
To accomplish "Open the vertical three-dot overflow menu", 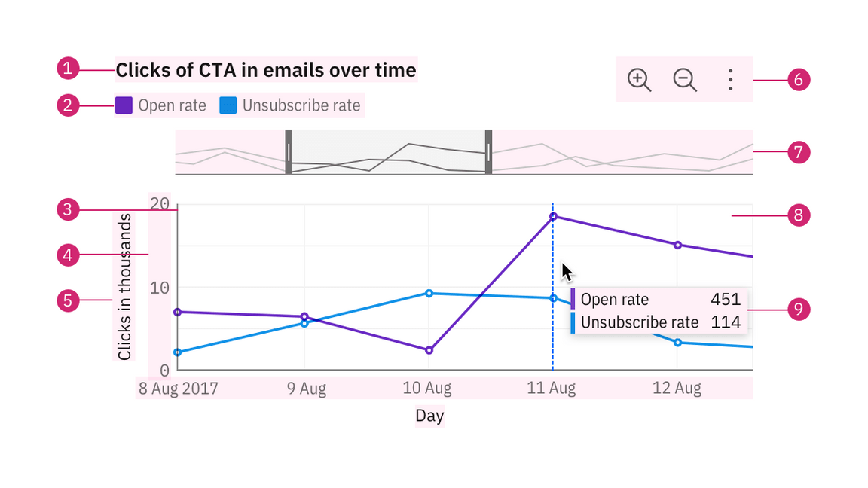I will click(730, 79).
